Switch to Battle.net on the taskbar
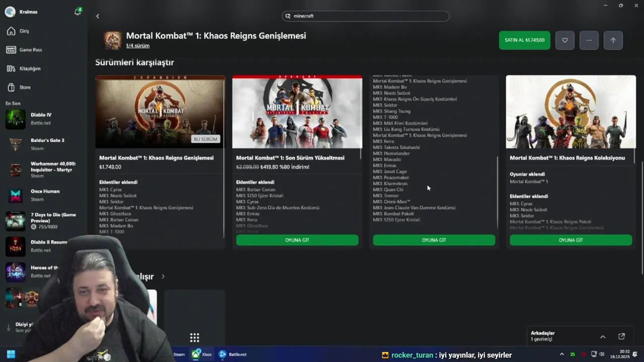The height and width of the screenshot is (362, 644). pyautogui.click(x=232, y=354)
